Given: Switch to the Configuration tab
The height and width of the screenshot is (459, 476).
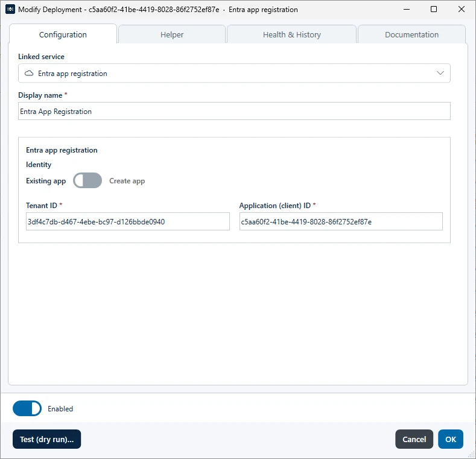Looking at the screenshot, I should click(63, 34).
